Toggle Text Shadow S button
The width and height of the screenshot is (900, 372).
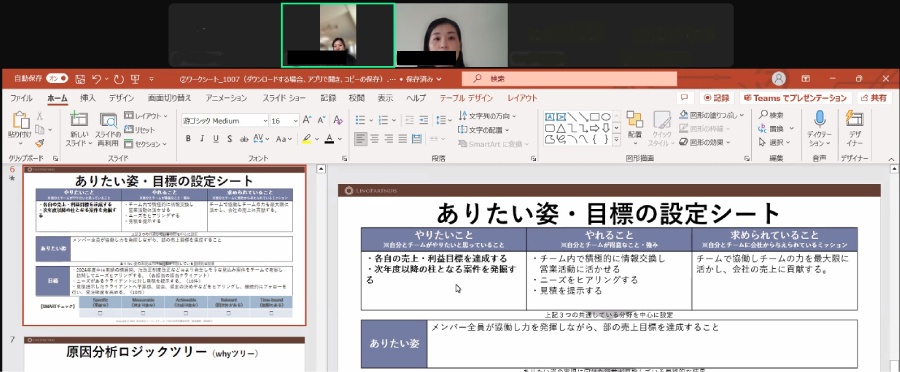point(230,138)
